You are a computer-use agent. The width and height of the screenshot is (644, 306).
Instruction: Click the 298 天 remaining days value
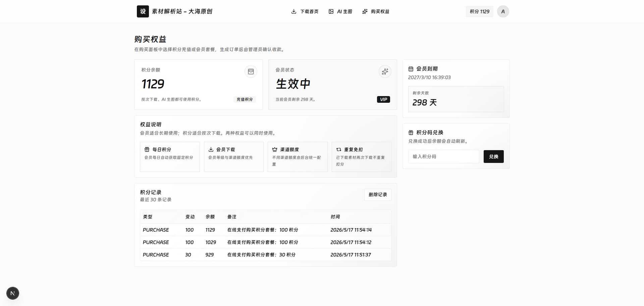424,102
